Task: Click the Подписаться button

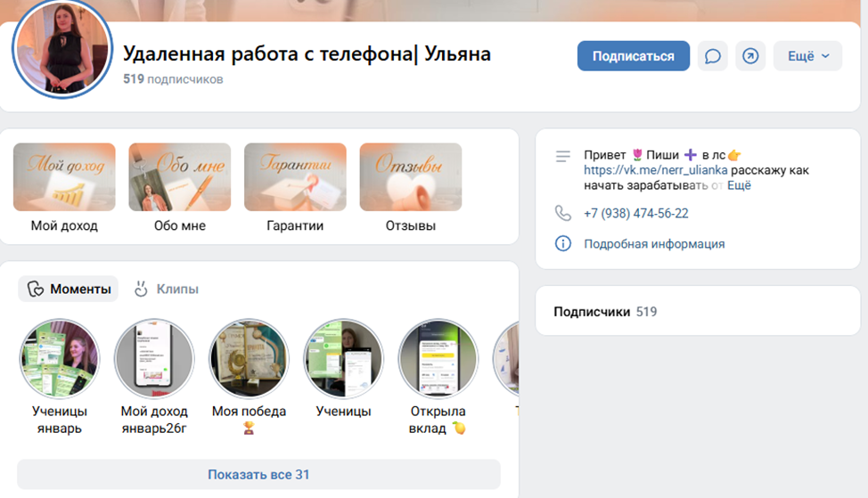Action: tap(634, 56)
